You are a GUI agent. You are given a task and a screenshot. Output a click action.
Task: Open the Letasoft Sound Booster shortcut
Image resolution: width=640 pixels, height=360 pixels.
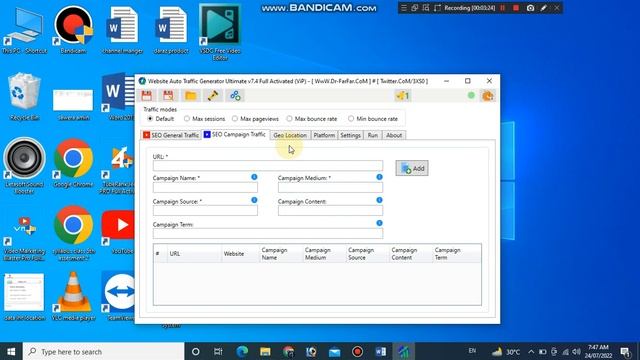pyautogui.click(x=24, y=166)
